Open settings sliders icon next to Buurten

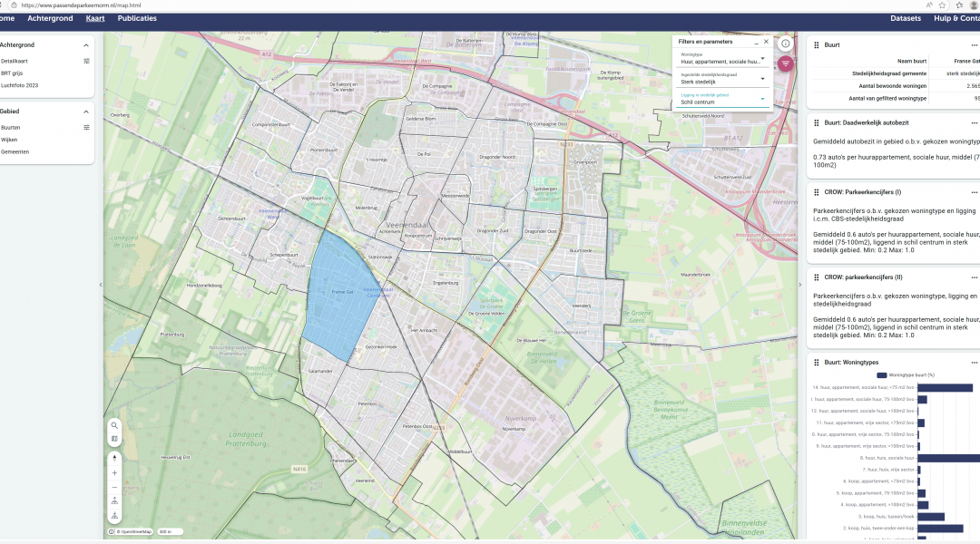[87, 128]
